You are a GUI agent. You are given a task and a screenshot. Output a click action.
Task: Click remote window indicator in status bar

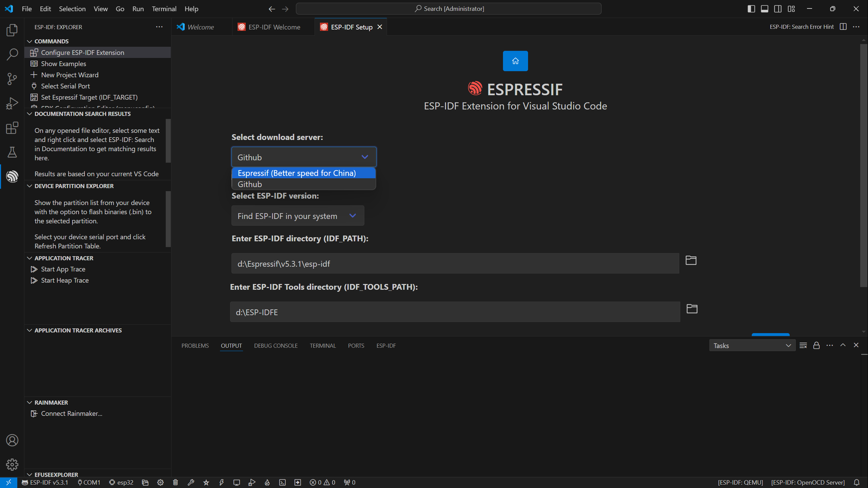click(x=8, y=482)
